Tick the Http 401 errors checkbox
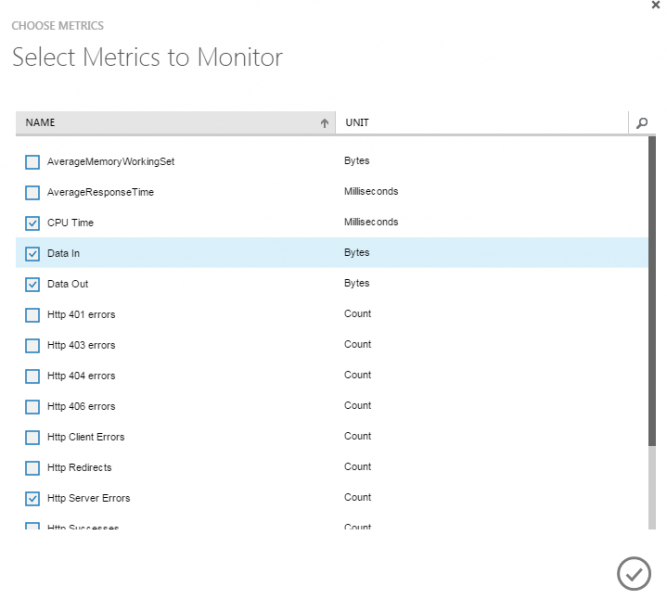667x599 pixels. [32, 315]
